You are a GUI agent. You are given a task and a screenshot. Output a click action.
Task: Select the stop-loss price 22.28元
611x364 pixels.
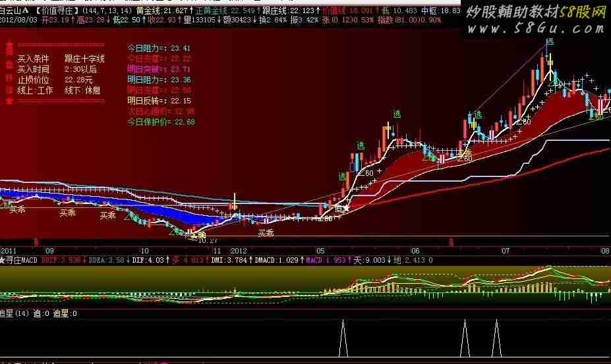(x=78, y=80)
